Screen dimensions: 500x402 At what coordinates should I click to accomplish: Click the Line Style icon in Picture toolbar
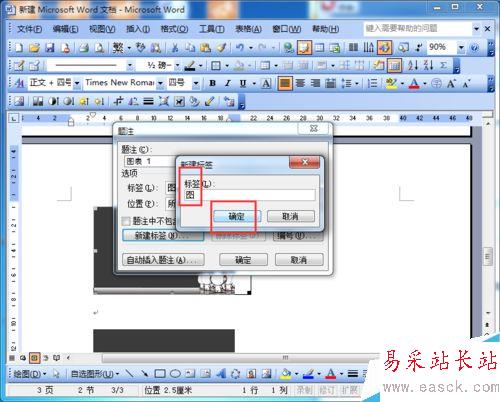pyautogui.click(x=148, y=101)
